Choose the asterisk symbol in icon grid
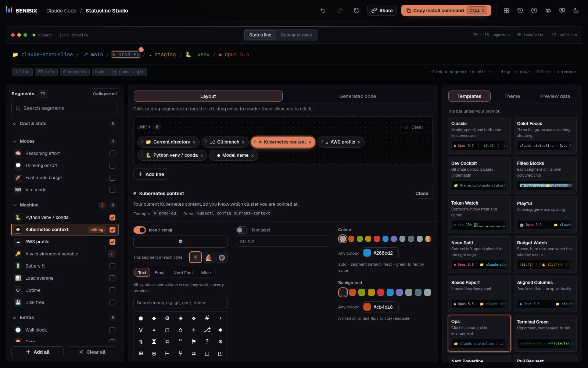 [220, 330]
